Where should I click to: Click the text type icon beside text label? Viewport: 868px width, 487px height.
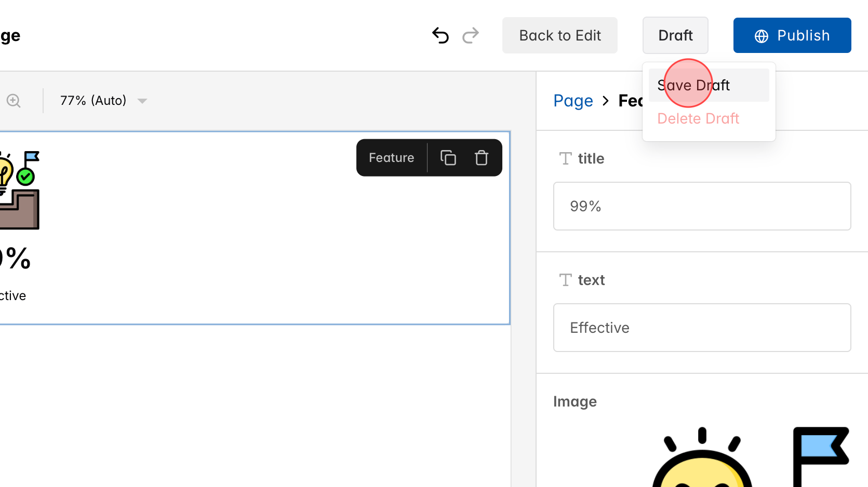point(565,280)
